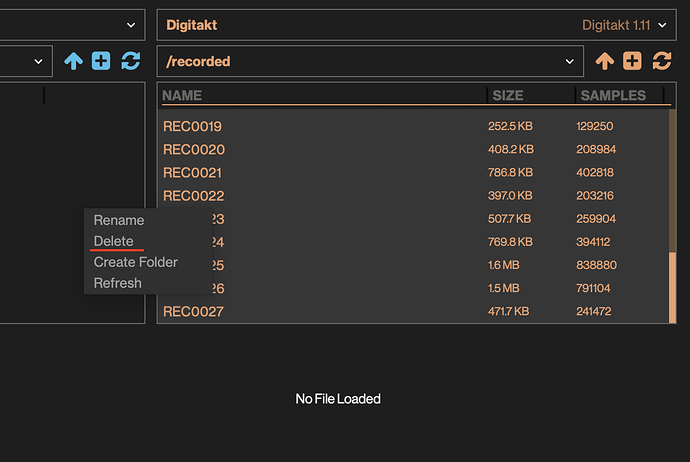Click the blue plus create-folder icon

click(101, 61)
